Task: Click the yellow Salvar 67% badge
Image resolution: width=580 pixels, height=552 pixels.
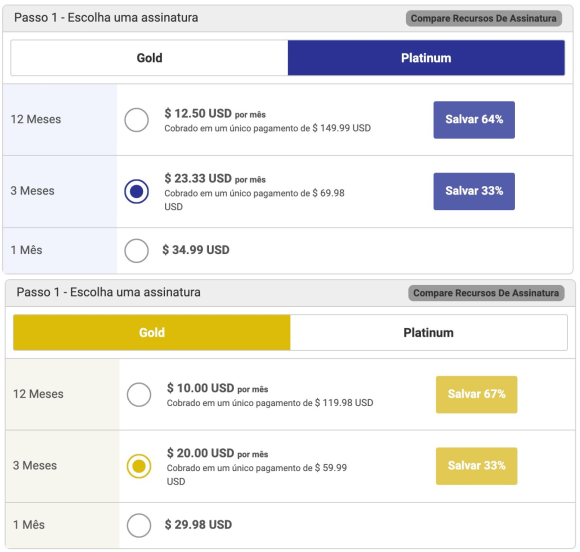Action: click(476, 394)
